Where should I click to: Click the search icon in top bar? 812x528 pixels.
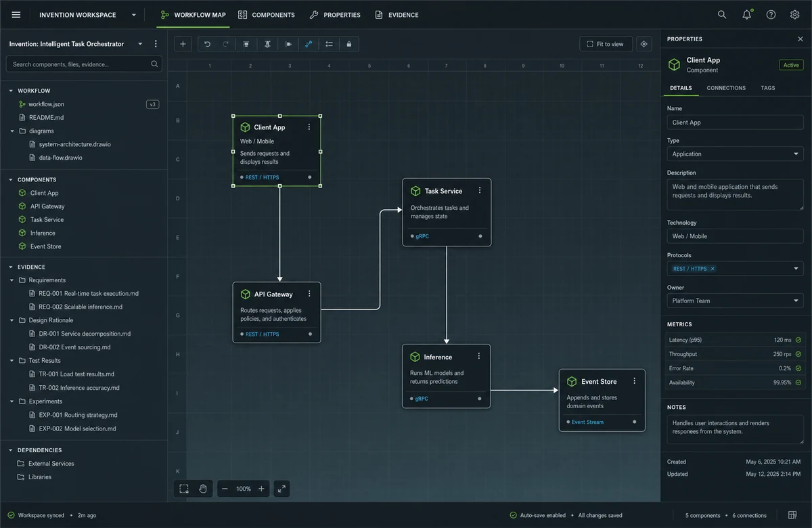pyautogui.click(x=722, y=15)
